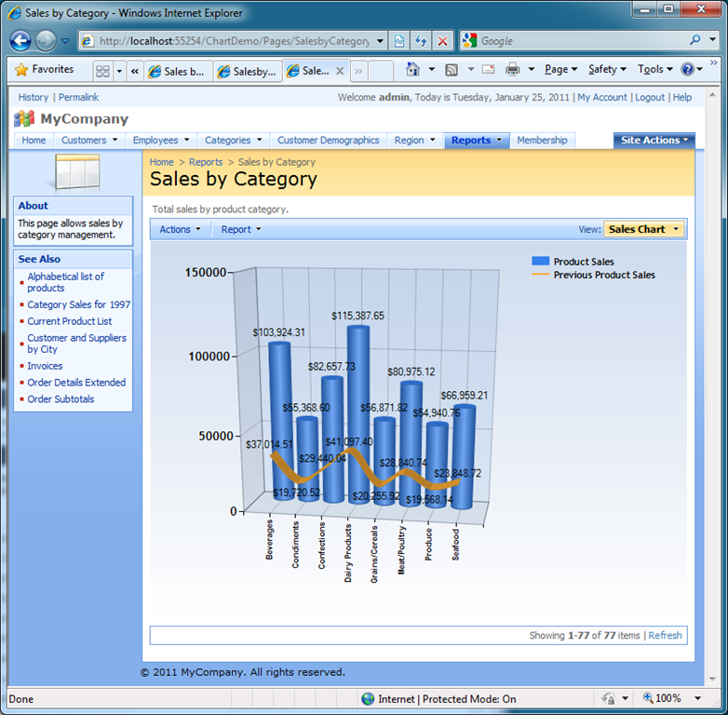Open 'Alphabetical list of products' link
Screen dimensions: 728x715
(66, 282)
